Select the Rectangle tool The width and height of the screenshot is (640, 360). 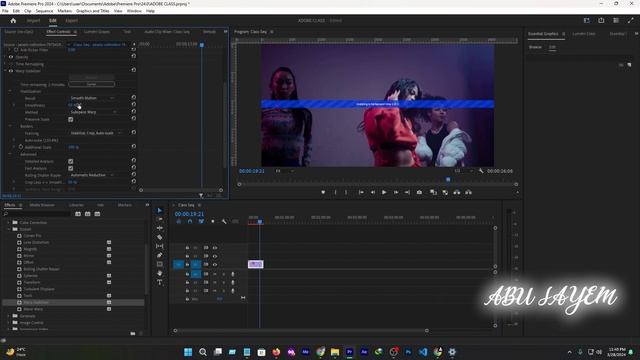[x=160, y=264]
